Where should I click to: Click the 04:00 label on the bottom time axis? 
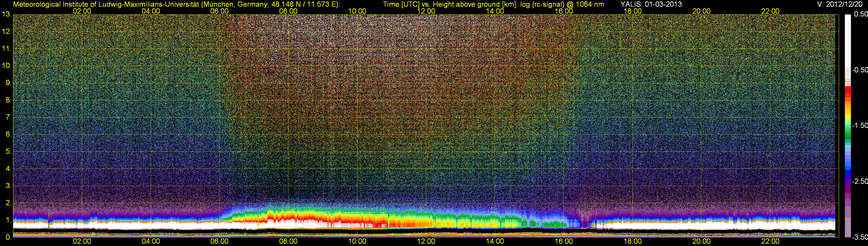(x=151, y=241)
